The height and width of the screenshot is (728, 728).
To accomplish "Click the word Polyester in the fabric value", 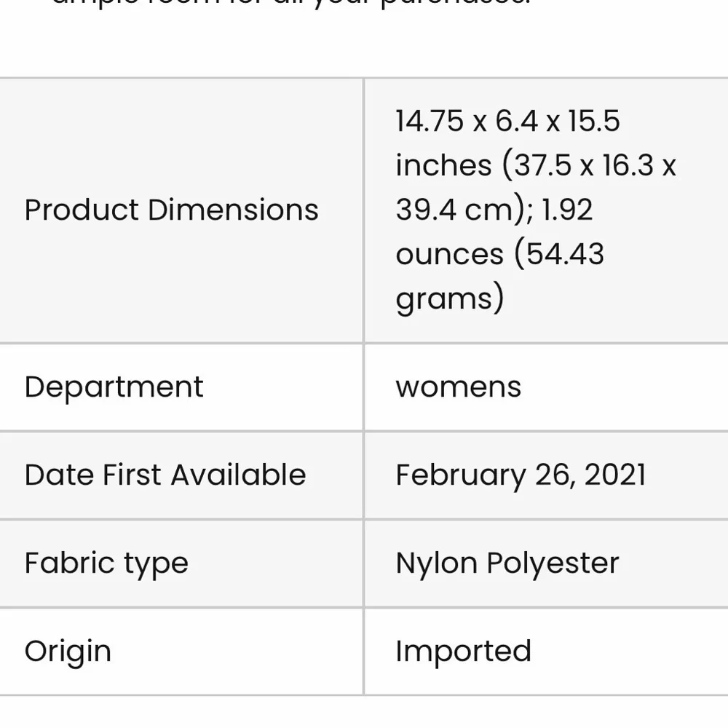I will click(553, 563).
